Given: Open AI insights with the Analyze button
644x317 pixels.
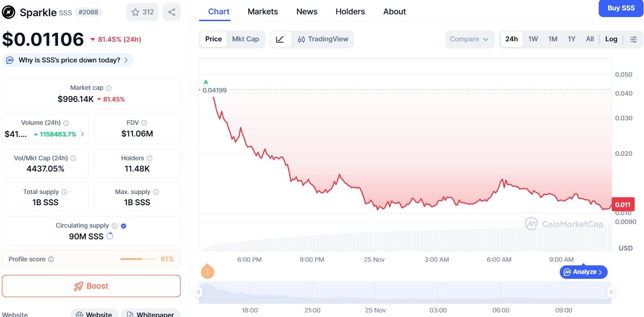Looking at the screenshot, I should click(x=583, y=272).
